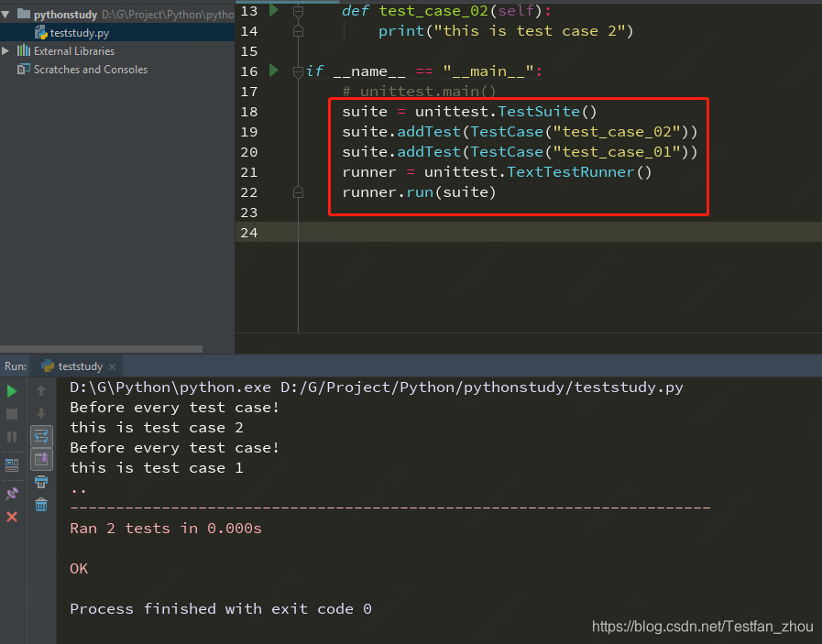The height and width of the screenshot is (644, 822).
Task: Click line number 18 in the gutter
Action: pos(249,112)
